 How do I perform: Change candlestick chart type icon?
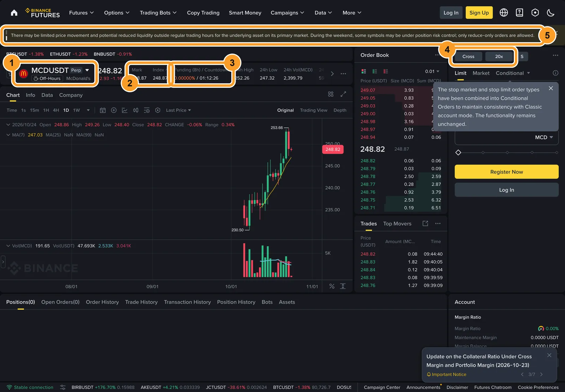(136, 110)
